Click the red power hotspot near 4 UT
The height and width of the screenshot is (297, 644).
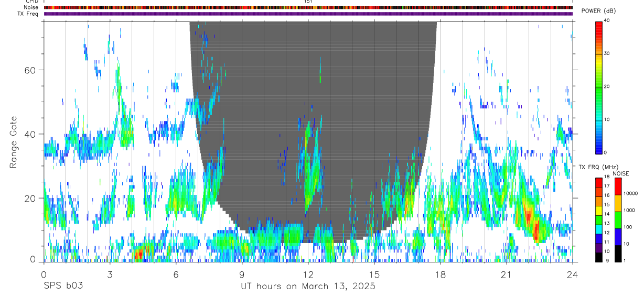[138, 255]
